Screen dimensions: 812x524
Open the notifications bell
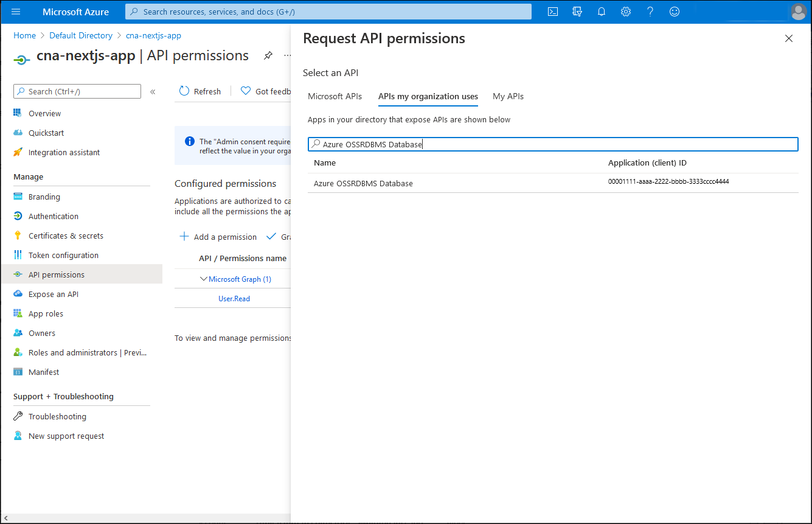click(602, 12)
